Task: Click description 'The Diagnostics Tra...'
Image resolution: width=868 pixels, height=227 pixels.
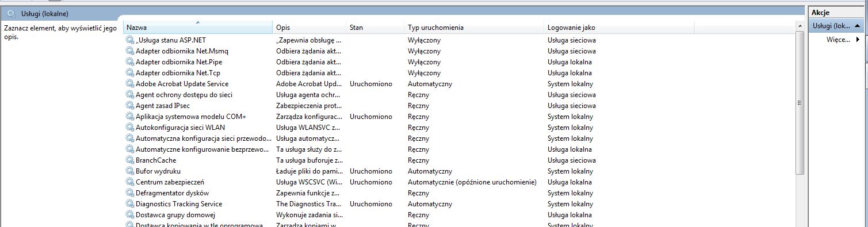Action: point(308,204)
